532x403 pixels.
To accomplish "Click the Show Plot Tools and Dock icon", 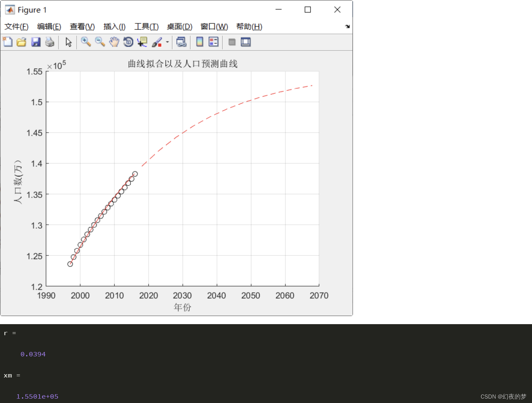I will (x=246, y=42).
